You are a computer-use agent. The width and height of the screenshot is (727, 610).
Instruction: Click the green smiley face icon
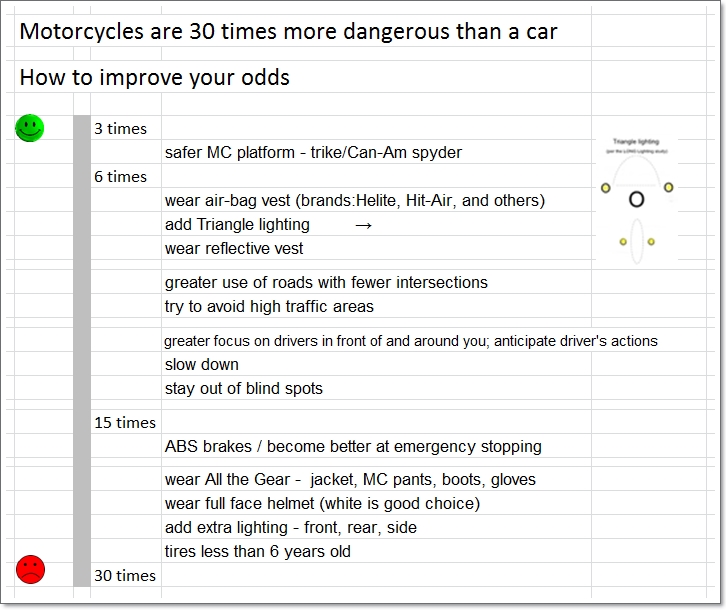click(x=30, y=128)
